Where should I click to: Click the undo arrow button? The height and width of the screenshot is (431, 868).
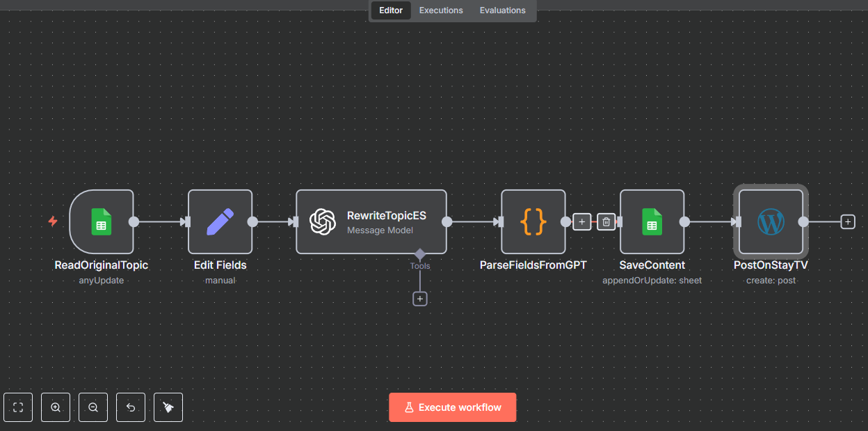pos(131,407)
